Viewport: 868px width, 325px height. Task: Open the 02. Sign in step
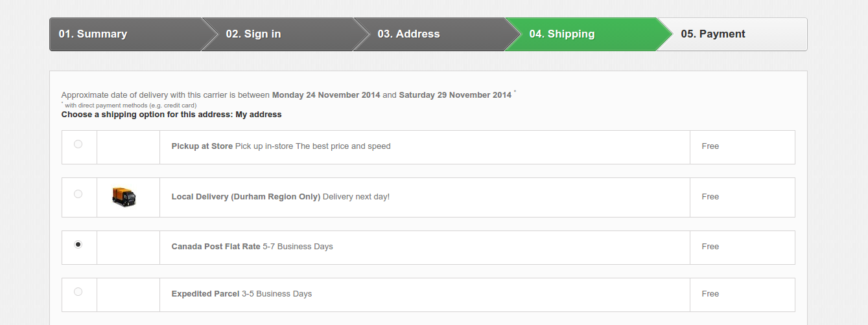click(253, 34)
